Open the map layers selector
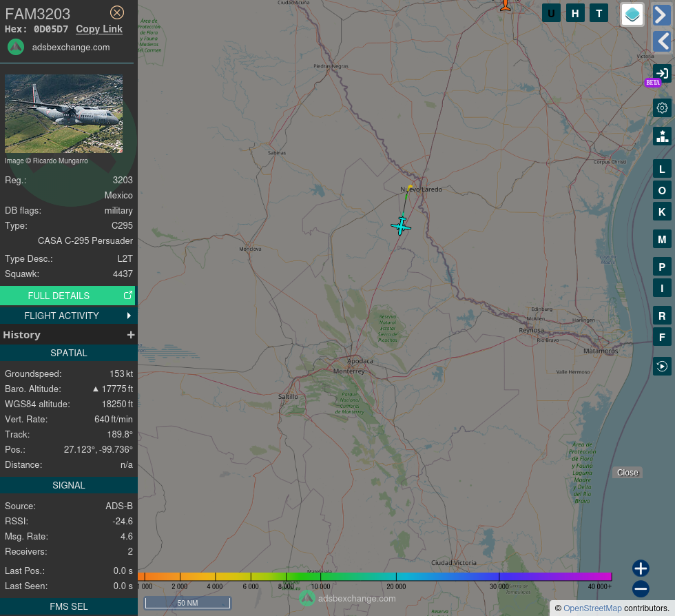 click(632, 14)
